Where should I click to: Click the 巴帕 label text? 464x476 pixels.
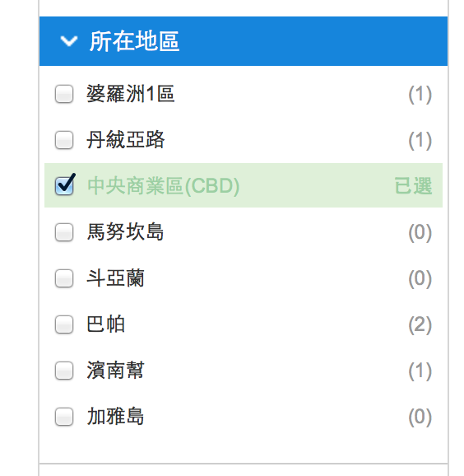105,324
